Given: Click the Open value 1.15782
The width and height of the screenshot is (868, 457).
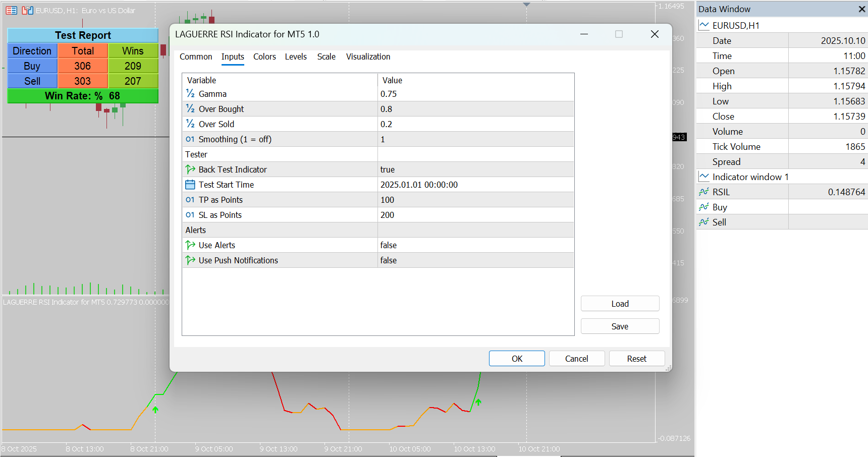Looking at the screenshot, I should pos(849,71).
